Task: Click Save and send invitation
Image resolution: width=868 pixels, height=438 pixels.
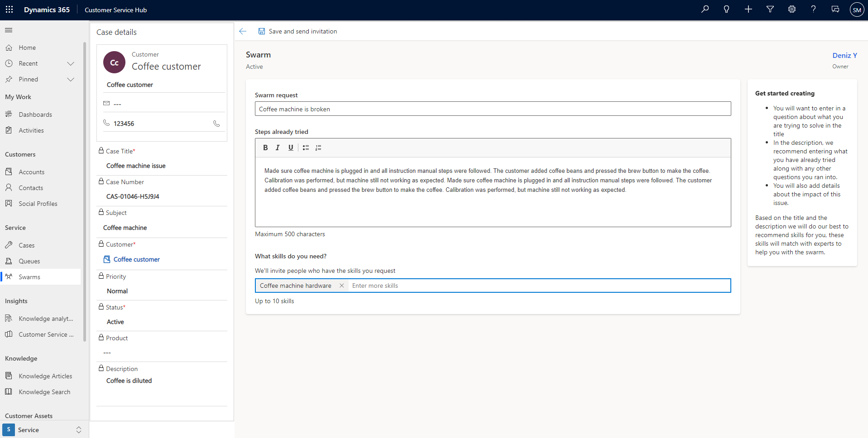Action: (x=297, y=31)
